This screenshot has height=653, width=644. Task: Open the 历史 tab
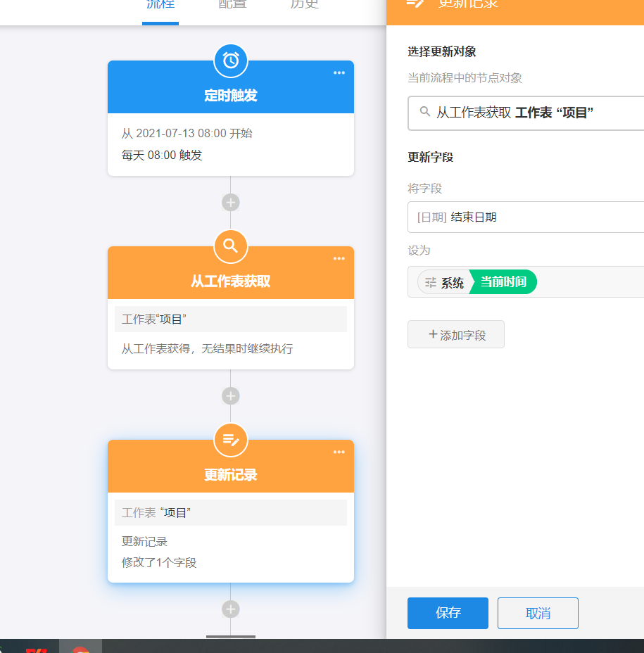point(304,6)
